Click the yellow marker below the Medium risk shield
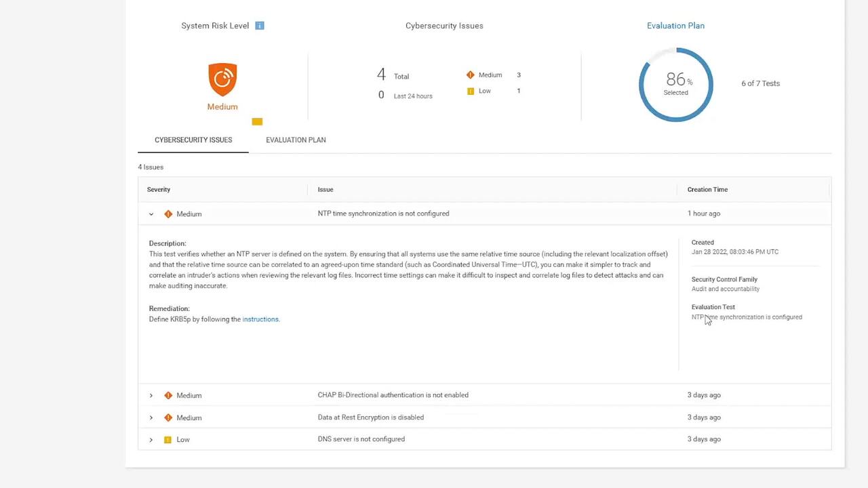Viewport: 868px width, 488px height. pos(257,121)
